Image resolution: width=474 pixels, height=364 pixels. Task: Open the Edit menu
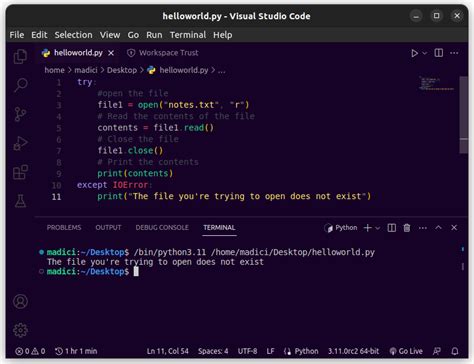coord(39,35)
